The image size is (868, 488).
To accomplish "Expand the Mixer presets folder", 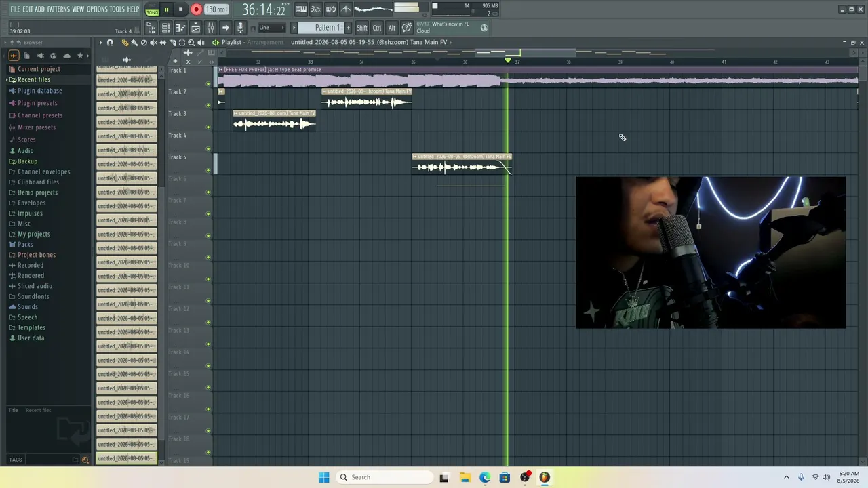I will [37, 127].
